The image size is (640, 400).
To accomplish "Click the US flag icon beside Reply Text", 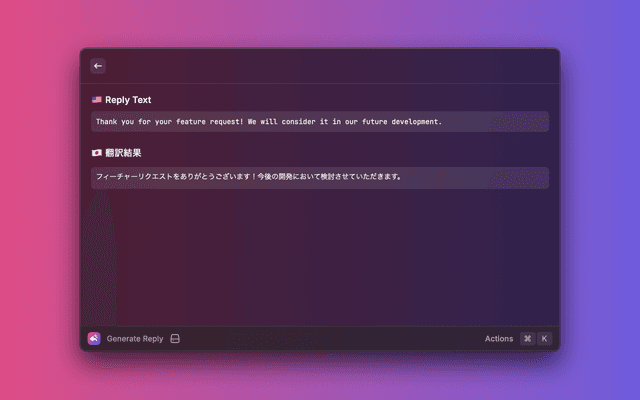I will click(96, 100).
